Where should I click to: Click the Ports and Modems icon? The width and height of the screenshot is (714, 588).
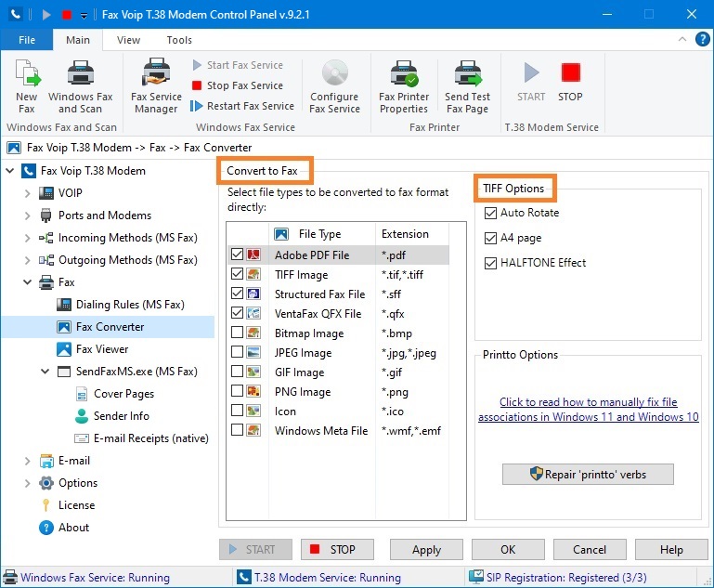pyautogui.click(x=46, y=216)
